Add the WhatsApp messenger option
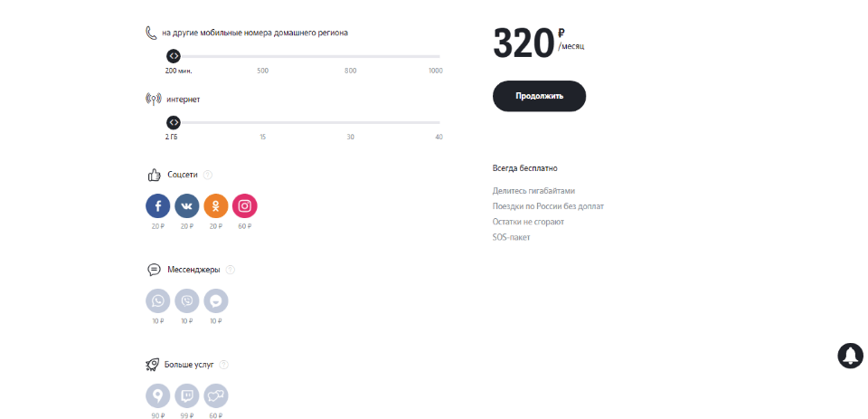This screenshot has width=868, height=419. (x=157, y=301)
